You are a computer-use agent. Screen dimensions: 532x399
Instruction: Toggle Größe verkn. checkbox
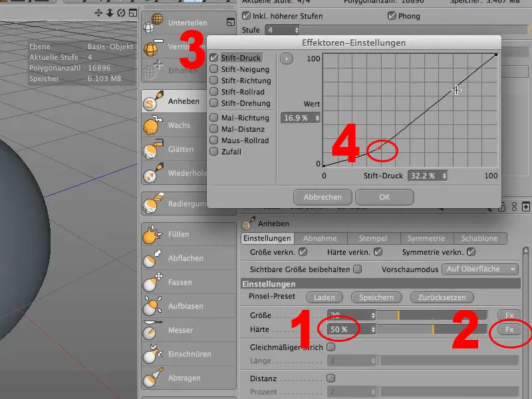(303, 252)
